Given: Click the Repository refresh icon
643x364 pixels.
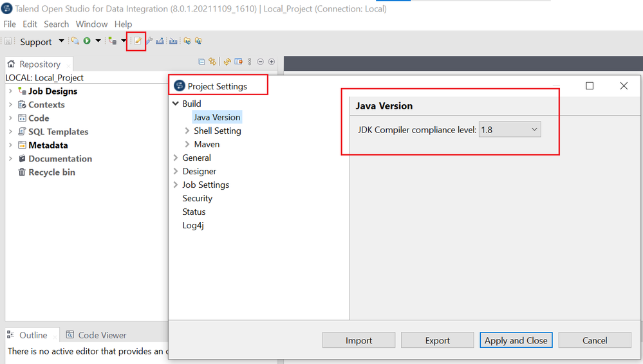Looking at the screenshot, I should [227, 62].
